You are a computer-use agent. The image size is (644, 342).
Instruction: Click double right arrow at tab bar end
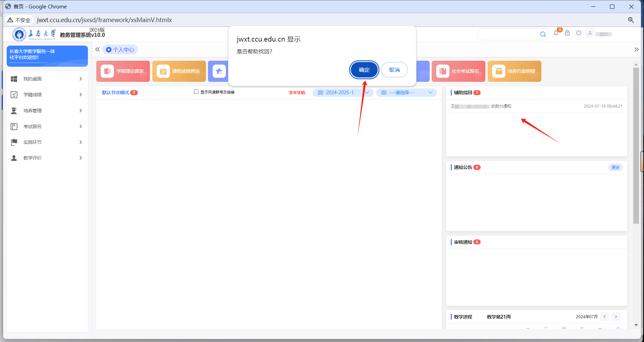[x=636, y=50]
